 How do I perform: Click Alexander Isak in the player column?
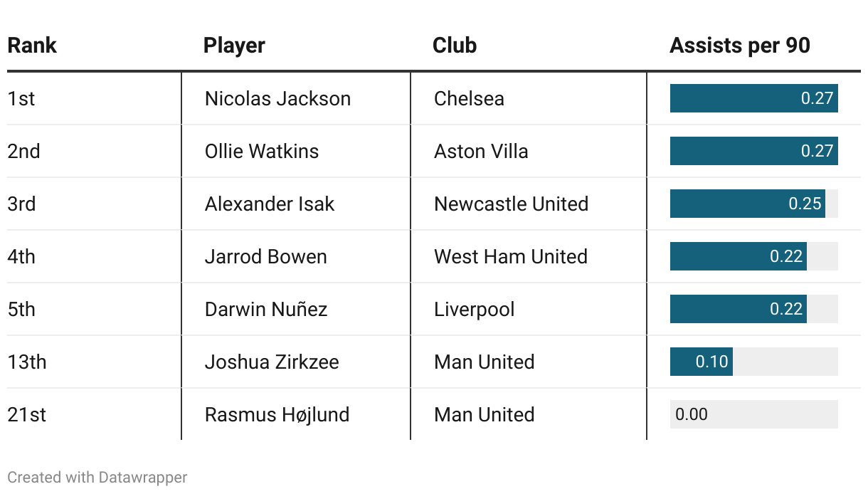270,204
